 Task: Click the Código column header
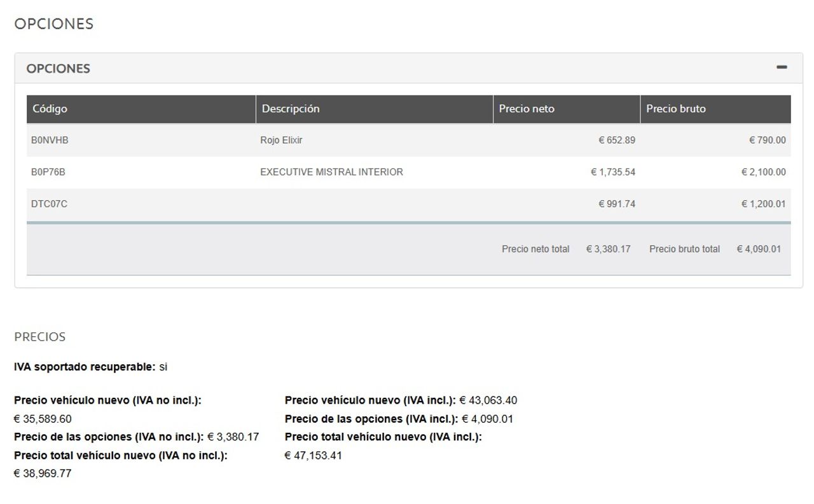[50, 109]
